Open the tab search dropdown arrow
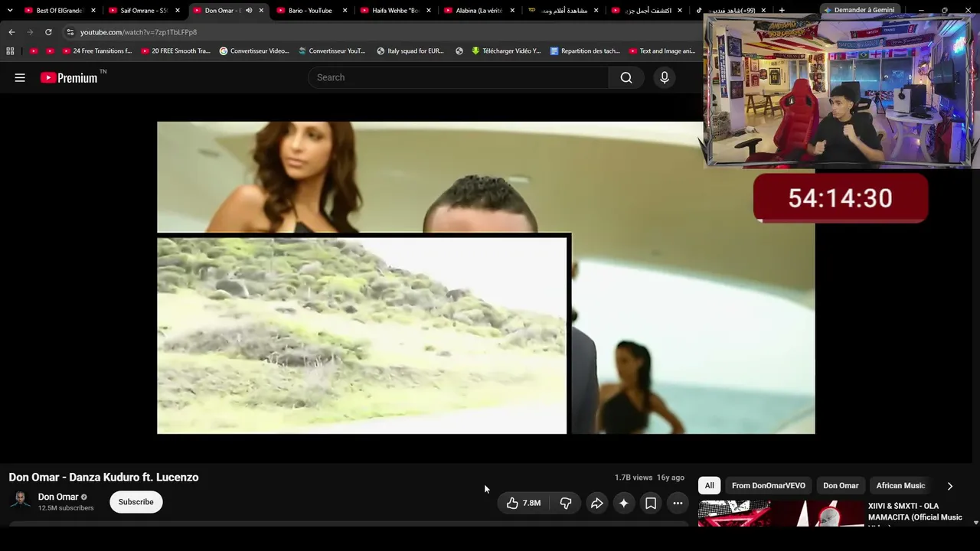This screenshot has width=980, height=551. [10, 11]
